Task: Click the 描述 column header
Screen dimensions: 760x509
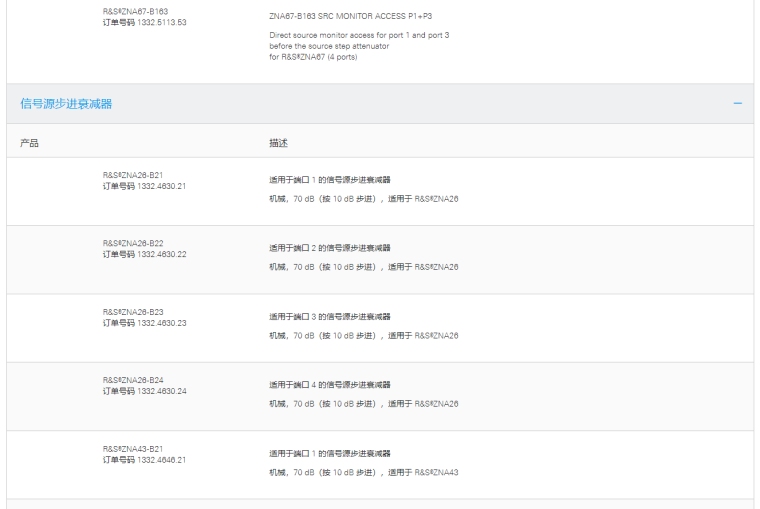Action: click(x=279, y=143)
